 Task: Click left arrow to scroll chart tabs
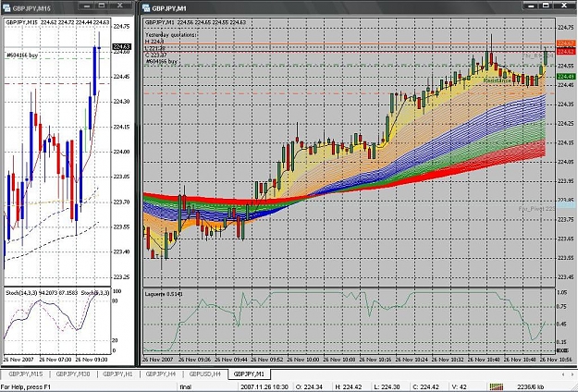(x=563, y=374)
